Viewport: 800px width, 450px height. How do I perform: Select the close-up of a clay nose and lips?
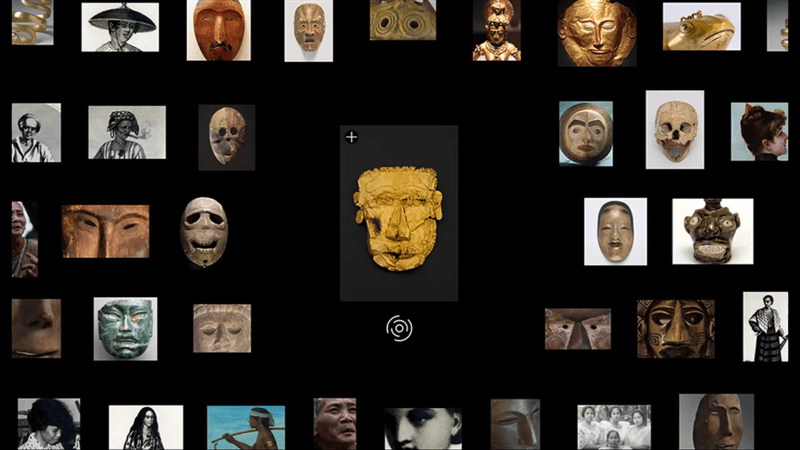pyautogui.click(x=36, y=328)
